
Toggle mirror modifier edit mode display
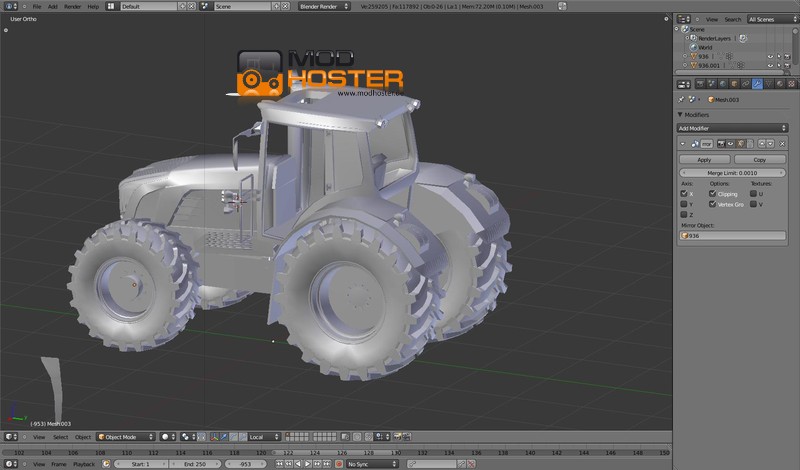point(741,144)
